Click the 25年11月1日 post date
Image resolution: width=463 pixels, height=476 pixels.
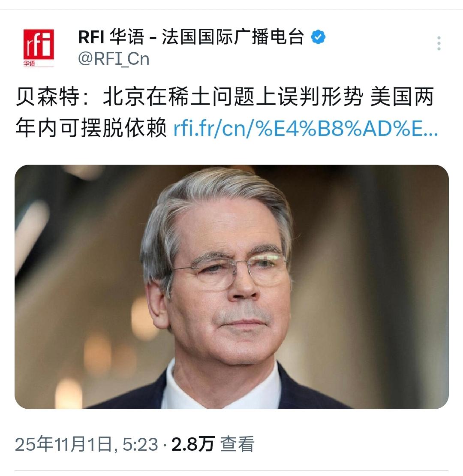[x=64, y=444]
